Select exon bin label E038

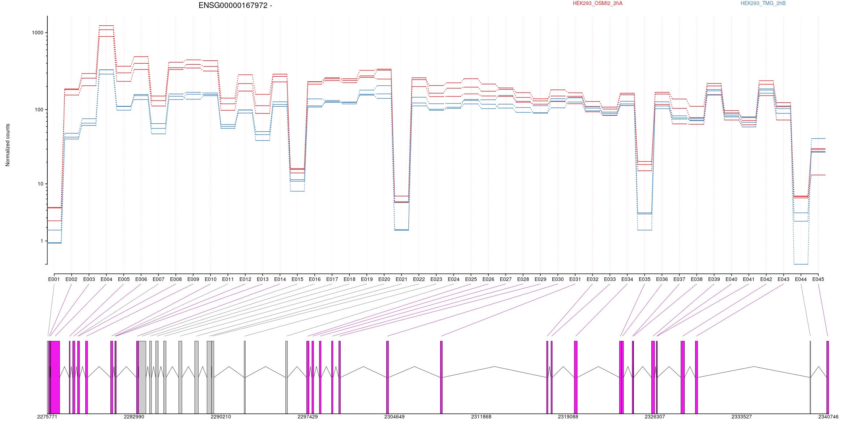[x=696, y=279]
